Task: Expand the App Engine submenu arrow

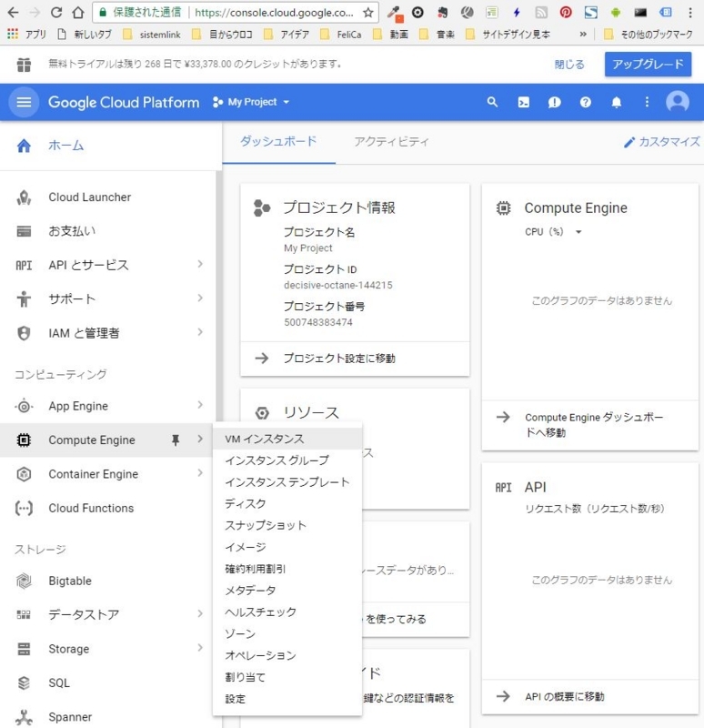Action: pyautogui.click(x=200, y=405)
